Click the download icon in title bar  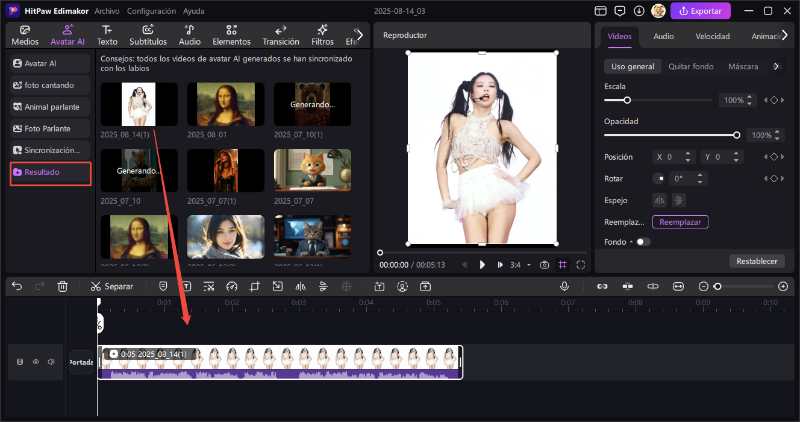(x=639, y=11)
